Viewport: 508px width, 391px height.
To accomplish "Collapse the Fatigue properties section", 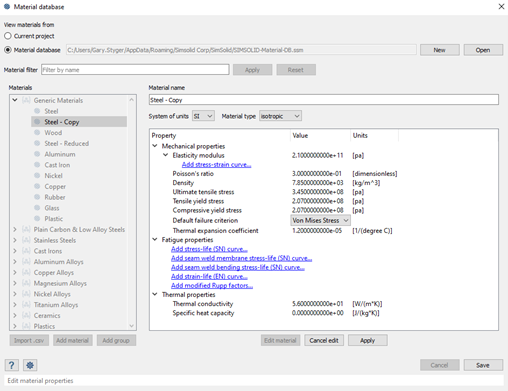I will 155,239.
